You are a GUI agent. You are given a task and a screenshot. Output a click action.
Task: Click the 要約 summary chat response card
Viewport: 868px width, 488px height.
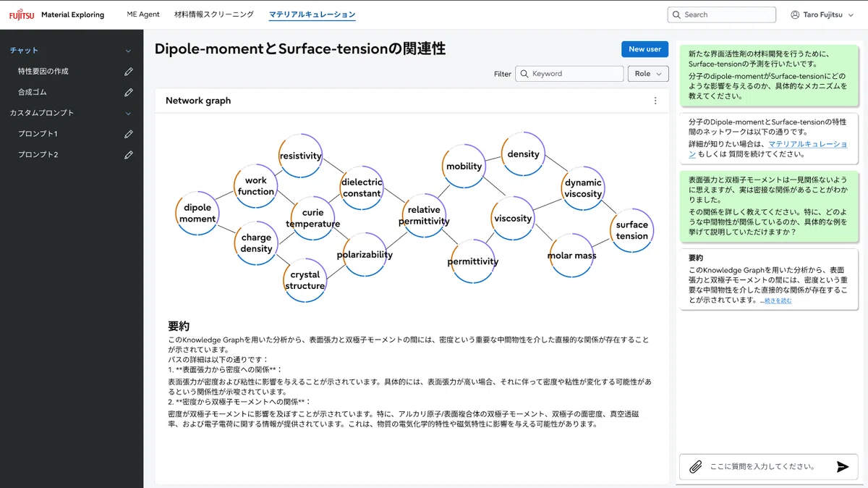point(769,279)
